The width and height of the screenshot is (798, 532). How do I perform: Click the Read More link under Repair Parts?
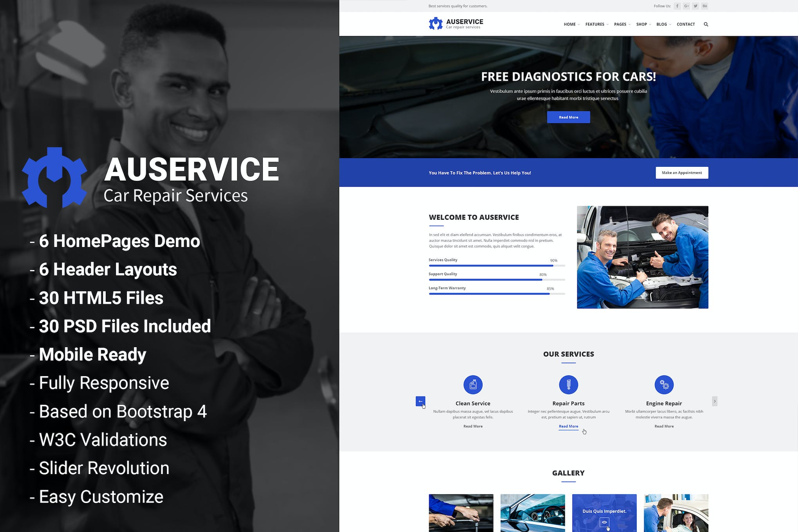coord(568,426)
